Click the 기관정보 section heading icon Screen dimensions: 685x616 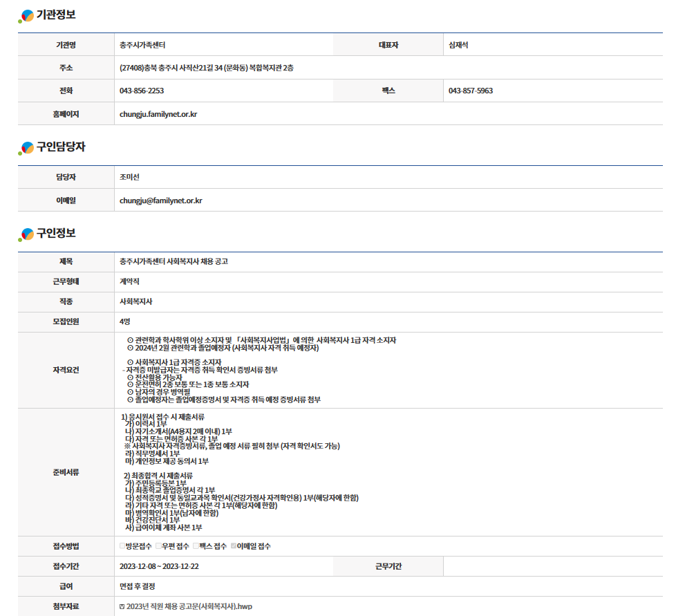[x=26, y=16]
